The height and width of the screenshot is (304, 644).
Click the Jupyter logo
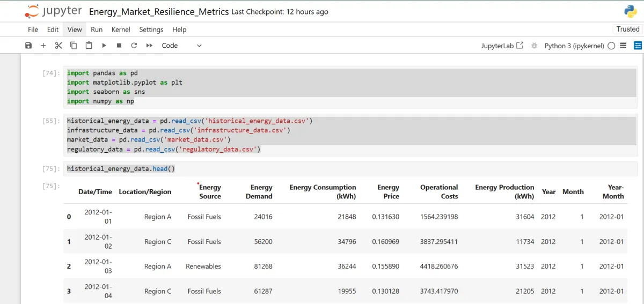(53, 11)
